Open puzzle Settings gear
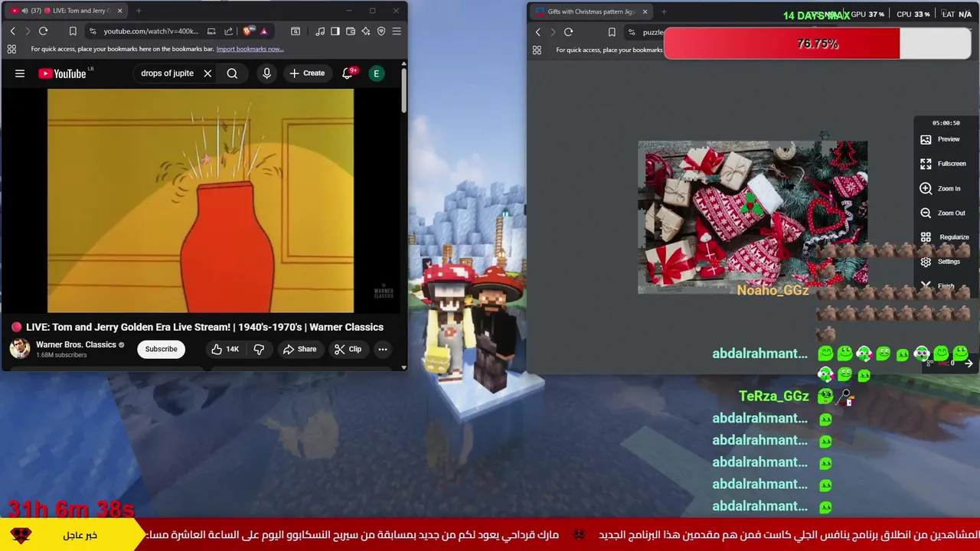The height and width of the screenshot is (551, 980). (941, 262)
